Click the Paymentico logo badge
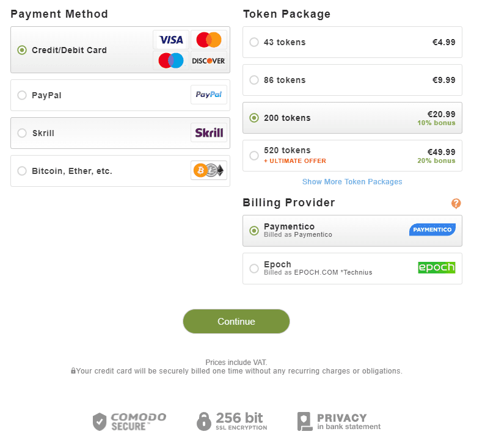Image resolution: width=496 pixels, height=448 pixels. pyautogui.click(x=432, y=229)
